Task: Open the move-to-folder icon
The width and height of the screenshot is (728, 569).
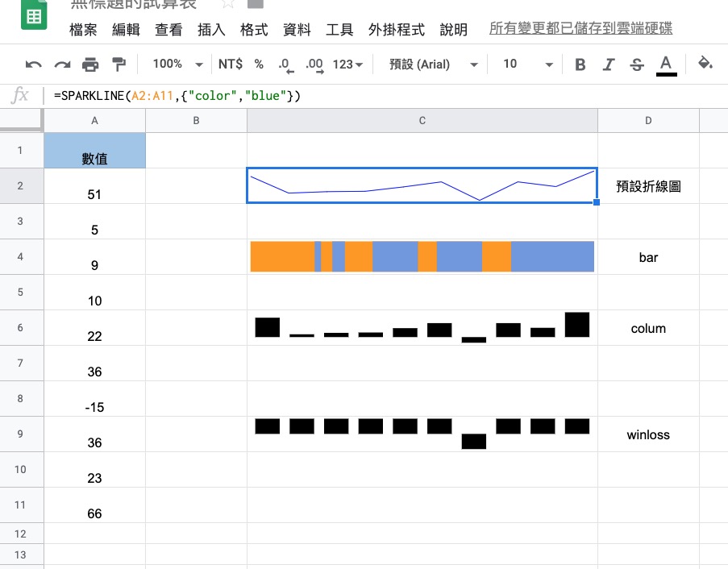Action: [x=256, y=4]
